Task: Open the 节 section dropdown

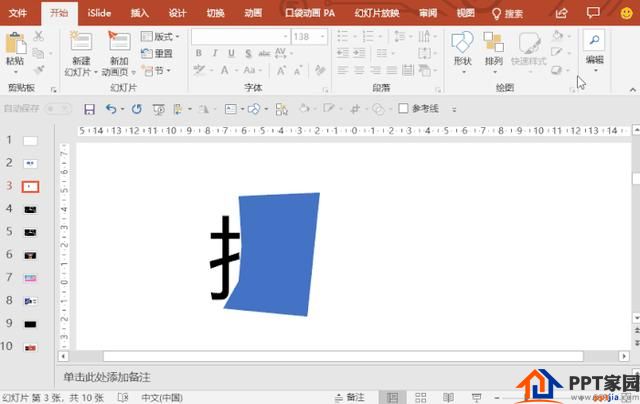Action: pos(156,71)
